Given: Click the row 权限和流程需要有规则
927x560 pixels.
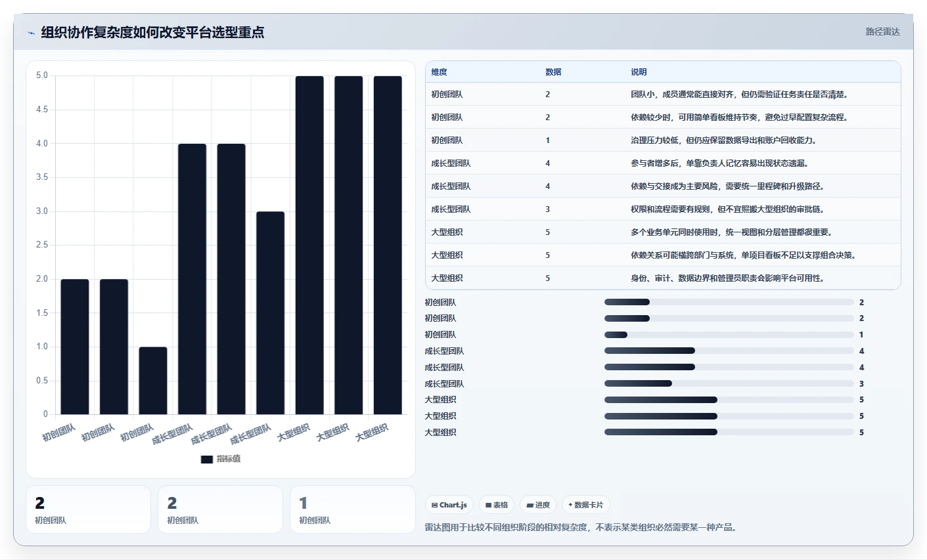Looking at the screenshot, I should pyautogui.click(x=663, y=209).
